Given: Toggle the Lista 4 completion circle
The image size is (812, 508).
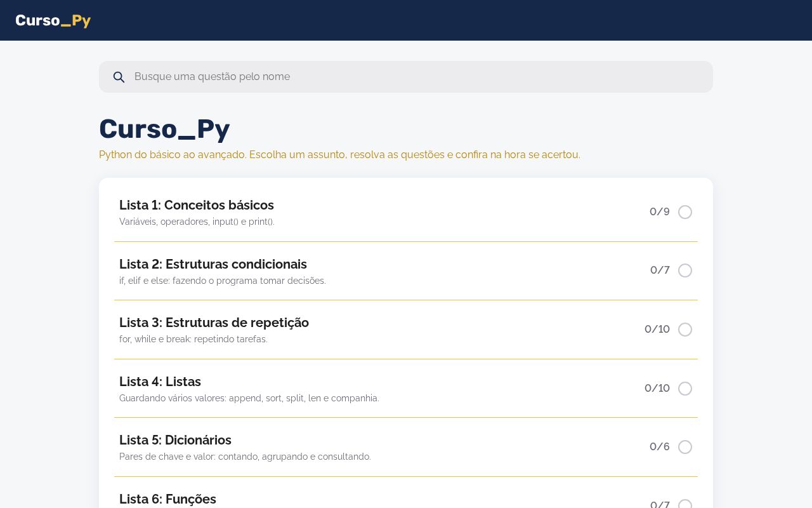Looking at the screenshot, I should click(685, 389).
